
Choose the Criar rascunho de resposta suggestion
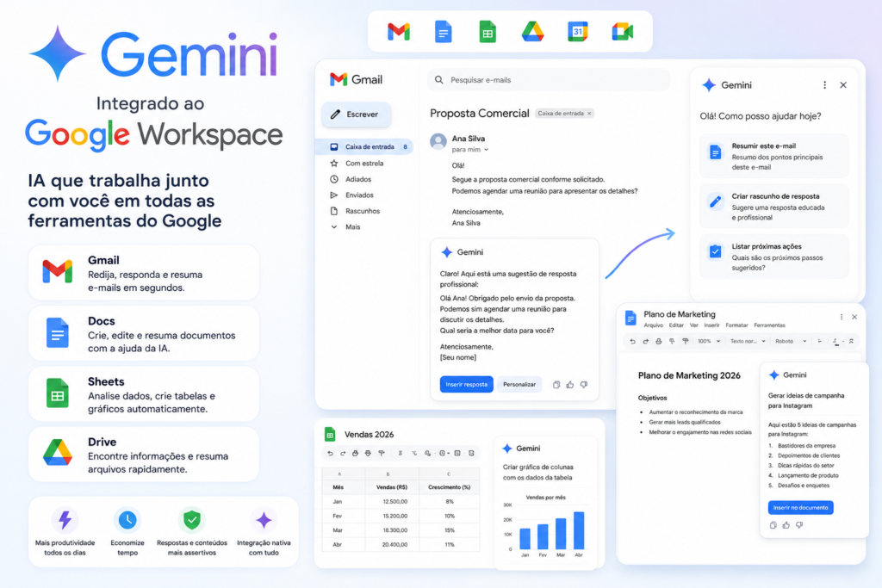(774, 207)
